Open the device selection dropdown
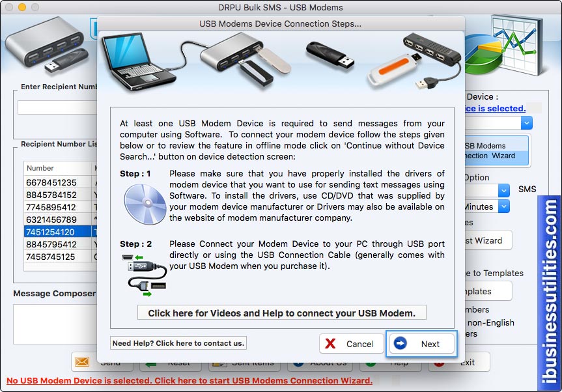 pos(526,123)
